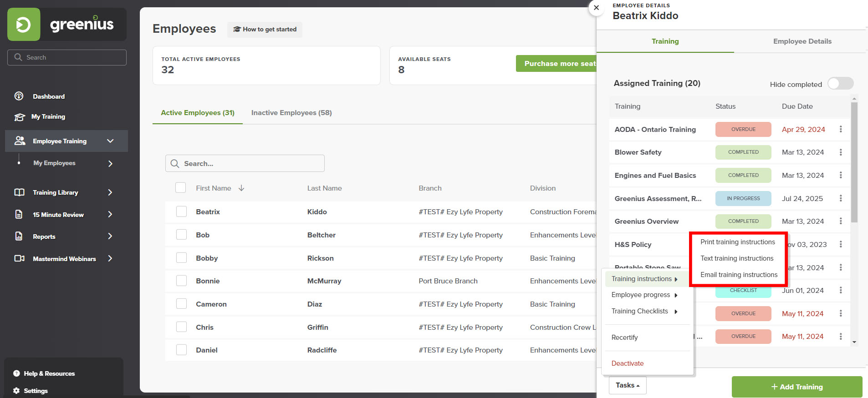This screenshot has width=868, height=398.
Task: Expand the Employee progress submenu
Action: [644, 295]
